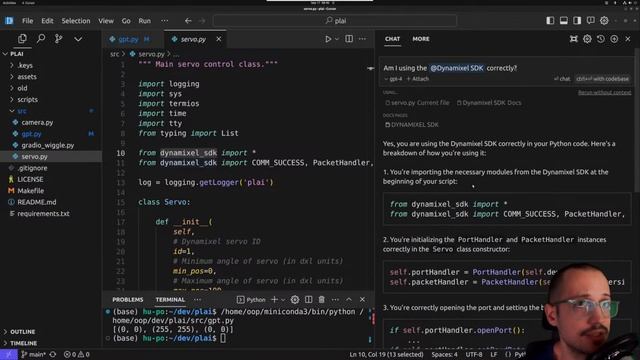This screenshot has width=640, height=360.
Task: Open the Python terminal profile label
Action: point(251,300)
